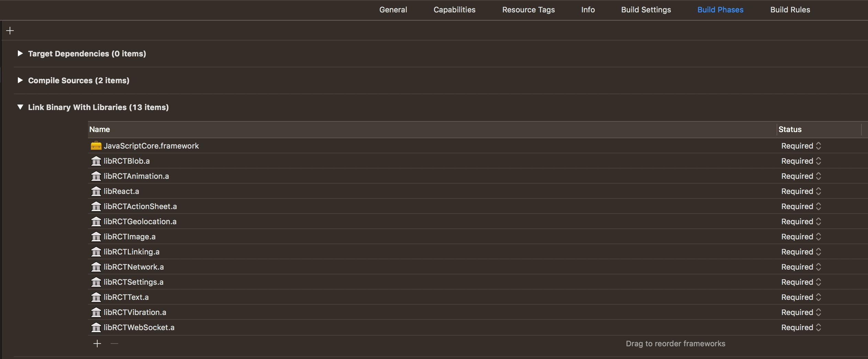Click the libRCTActionSheet.a library icon
The width and height of the screenshot is (868, 359).
tap(96, 206)
